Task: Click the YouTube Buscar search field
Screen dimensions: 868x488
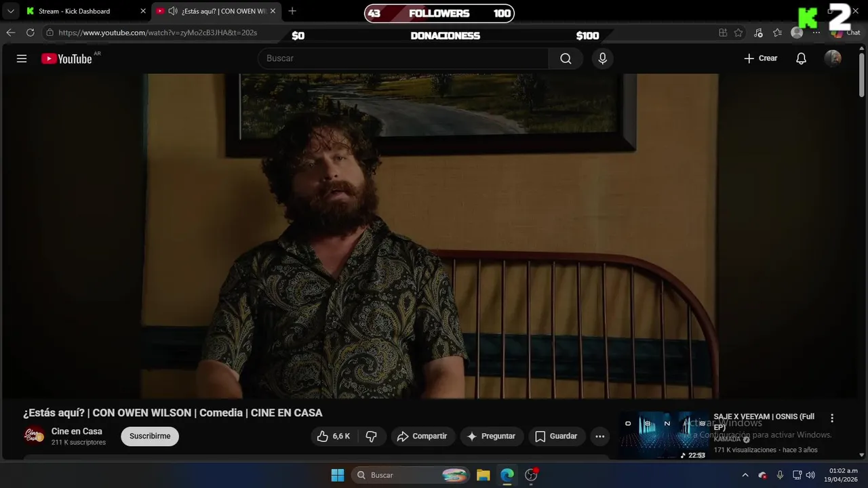Action: tap(403, 58)
